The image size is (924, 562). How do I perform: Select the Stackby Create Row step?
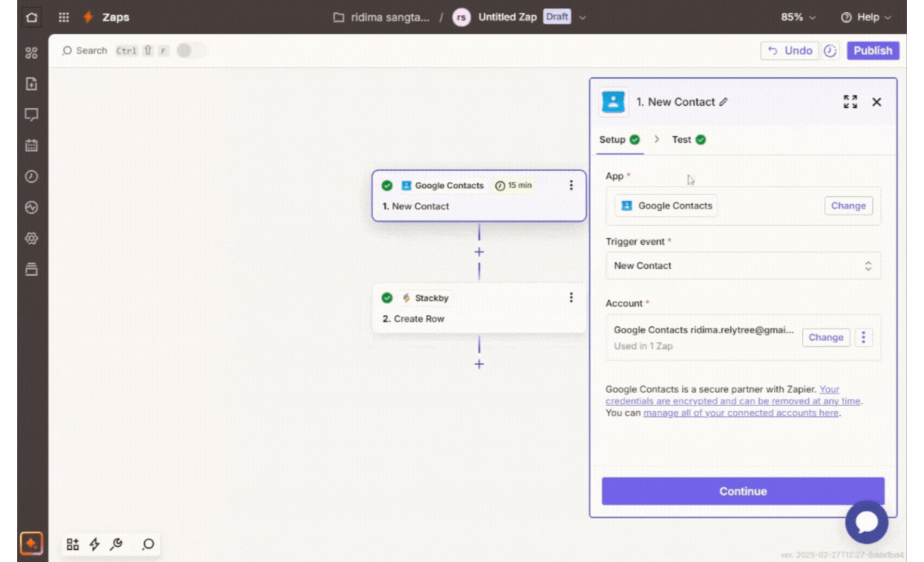(478, 309)
